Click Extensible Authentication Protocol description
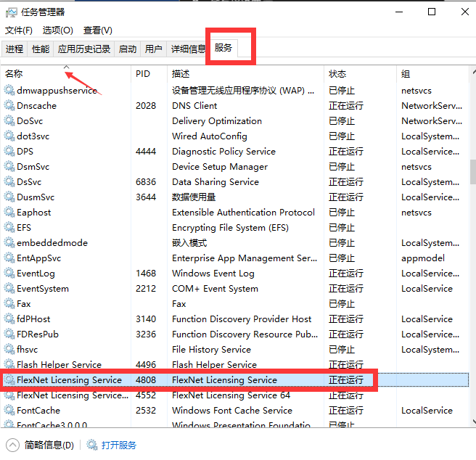 click(243, 213)
